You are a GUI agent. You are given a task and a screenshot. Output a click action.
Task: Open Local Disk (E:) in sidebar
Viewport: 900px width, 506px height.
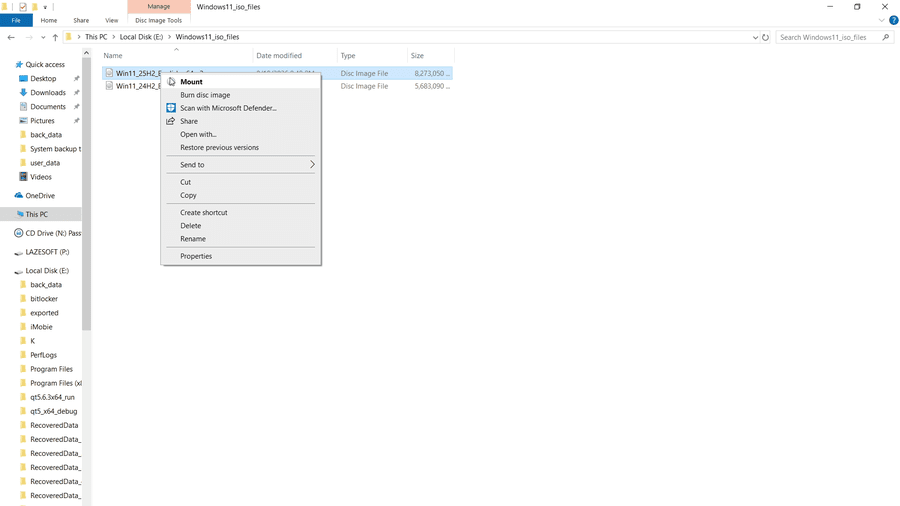(x=46, y=270)
